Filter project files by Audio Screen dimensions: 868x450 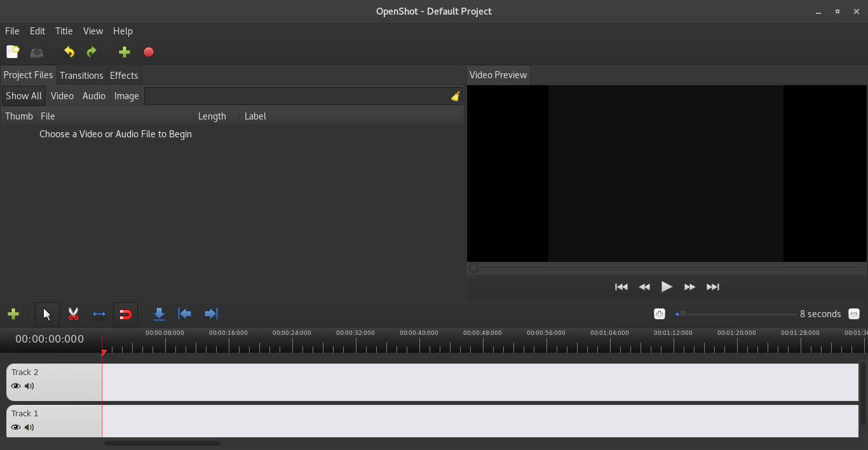point(94,96)
